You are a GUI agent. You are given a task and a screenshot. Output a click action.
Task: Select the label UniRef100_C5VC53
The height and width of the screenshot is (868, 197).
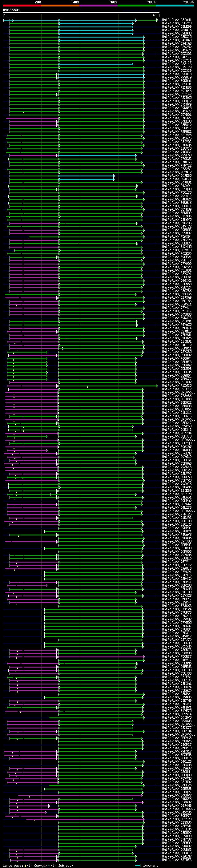pyautogui.click(x=177, y=426)
